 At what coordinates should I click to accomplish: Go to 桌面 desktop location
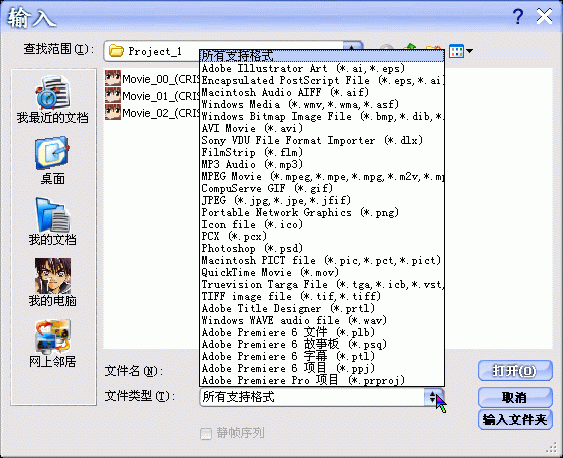53,160
